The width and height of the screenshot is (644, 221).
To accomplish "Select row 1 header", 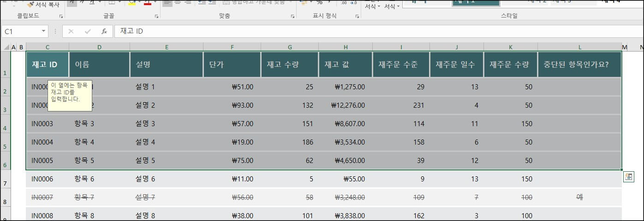I will click(5, 64).
